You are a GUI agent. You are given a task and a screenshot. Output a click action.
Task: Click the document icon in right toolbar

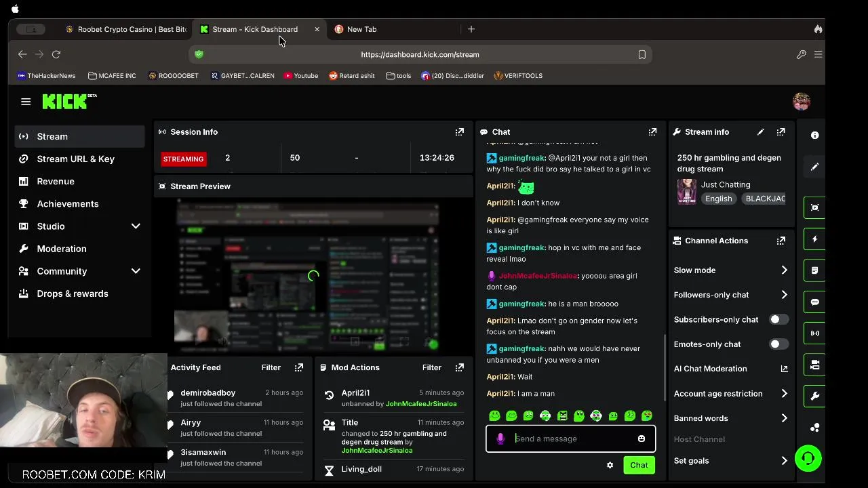click(x=814, y=270)
